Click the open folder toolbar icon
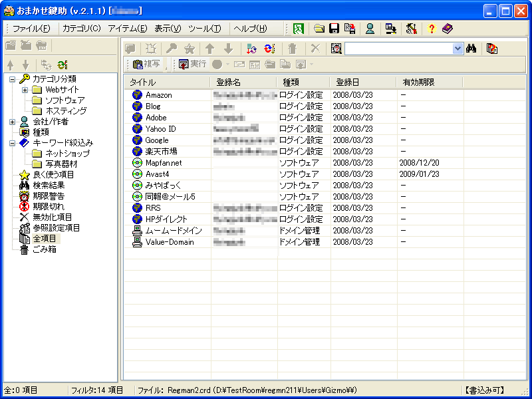 click(319, 29)
